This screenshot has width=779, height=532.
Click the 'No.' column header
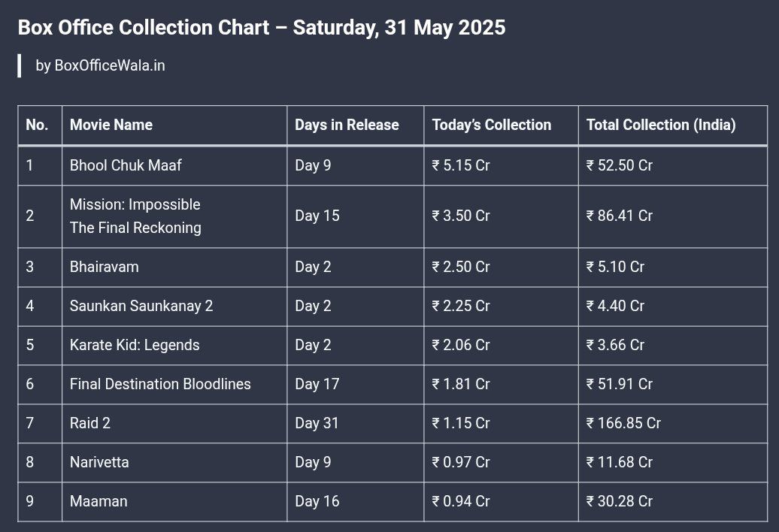37,125
